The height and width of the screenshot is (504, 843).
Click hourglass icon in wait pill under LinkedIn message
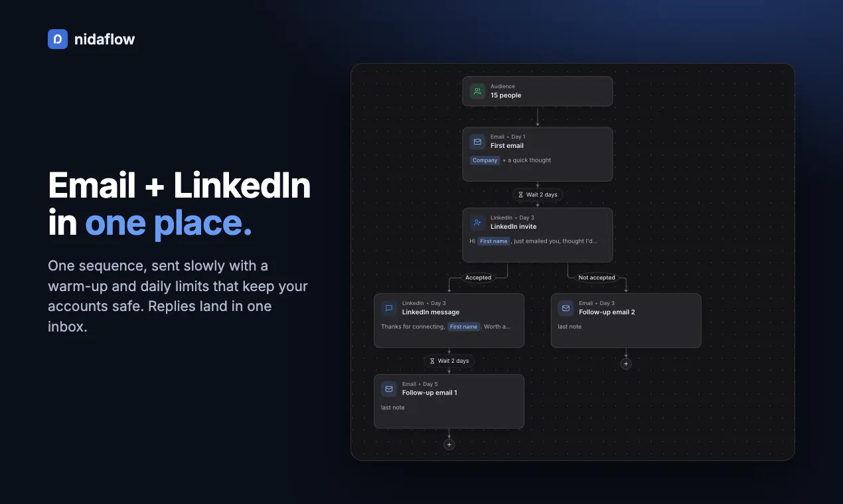[x=433, y=361]
